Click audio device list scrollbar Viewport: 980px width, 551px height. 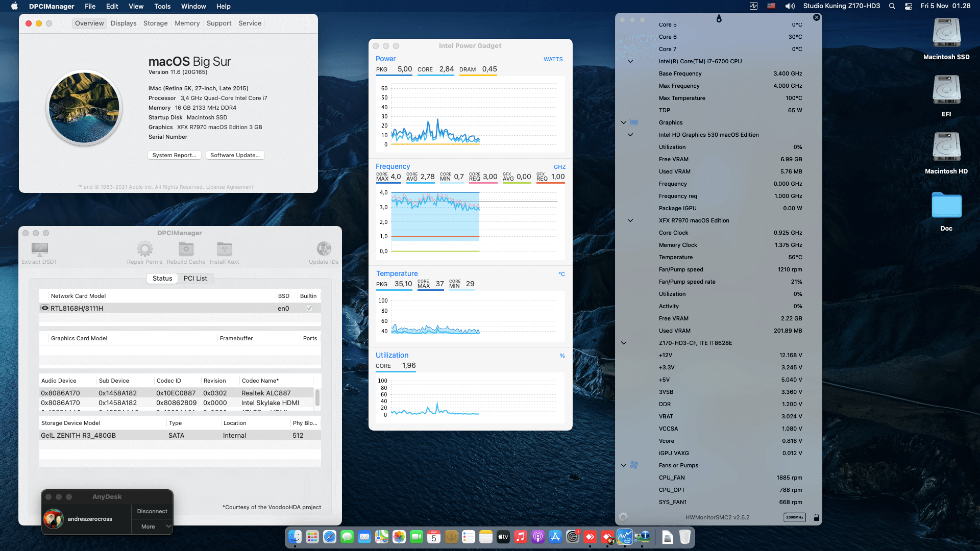tap(317, 397)
